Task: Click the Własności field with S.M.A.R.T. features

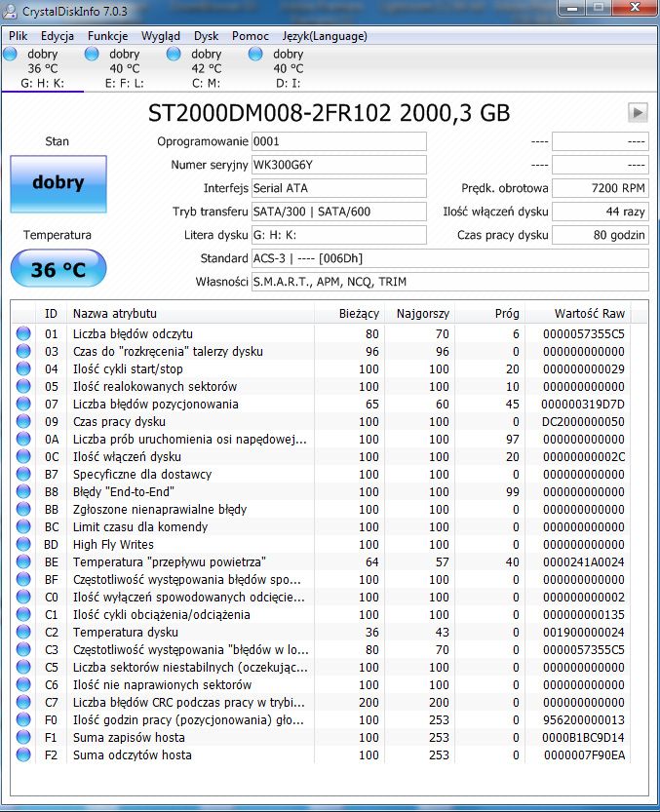Action: coord(450,282)
